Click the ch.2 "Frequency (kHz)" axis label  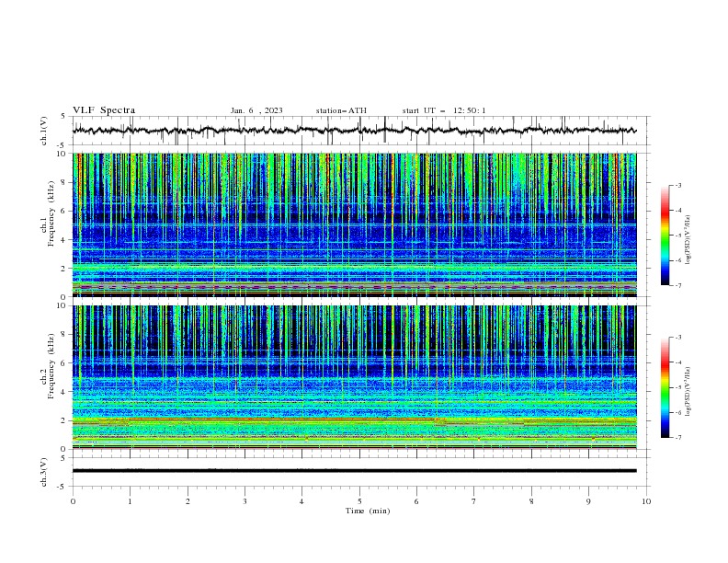pyautogui.click(x=51, y=365)
